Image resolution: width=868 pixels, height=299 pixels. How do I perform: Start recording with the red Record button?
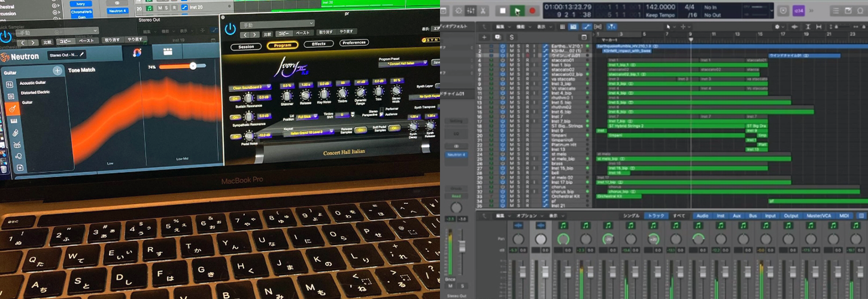(x=532, y=11)
